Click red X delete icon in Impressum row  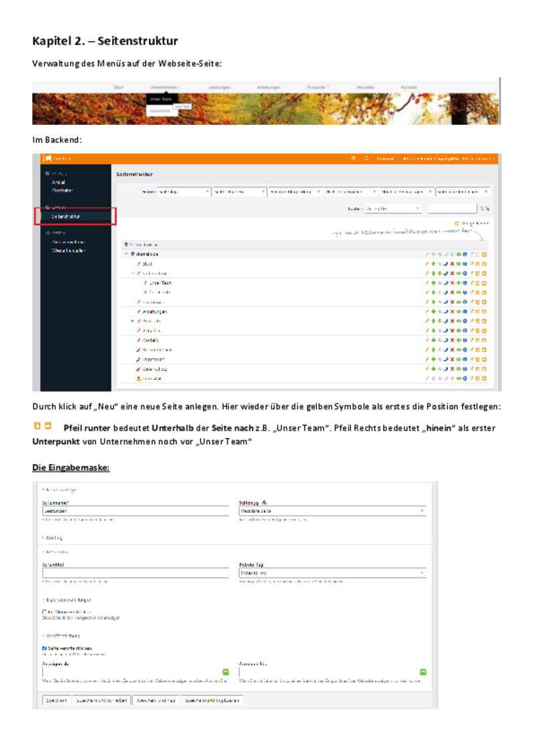point(452,359)
